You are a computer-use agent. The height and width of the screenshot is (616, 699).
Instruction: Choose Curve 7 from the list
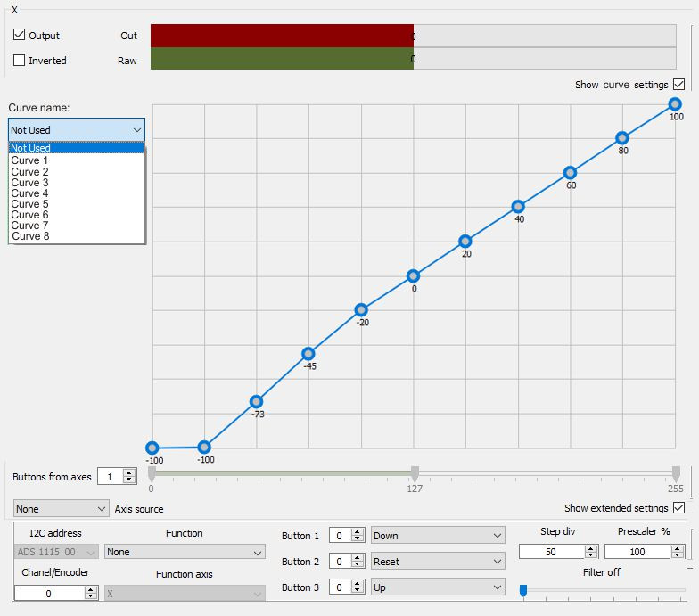tap(77, 225)
